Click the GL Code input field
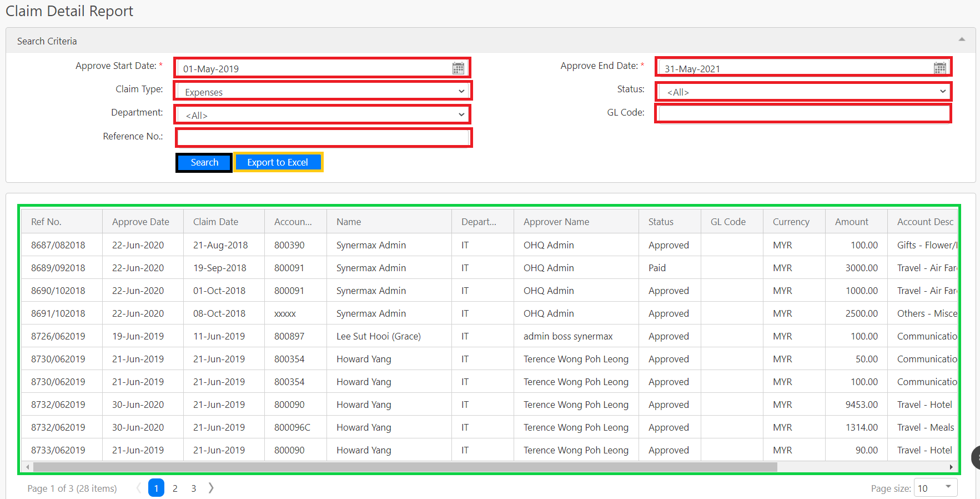 (803, 113)
